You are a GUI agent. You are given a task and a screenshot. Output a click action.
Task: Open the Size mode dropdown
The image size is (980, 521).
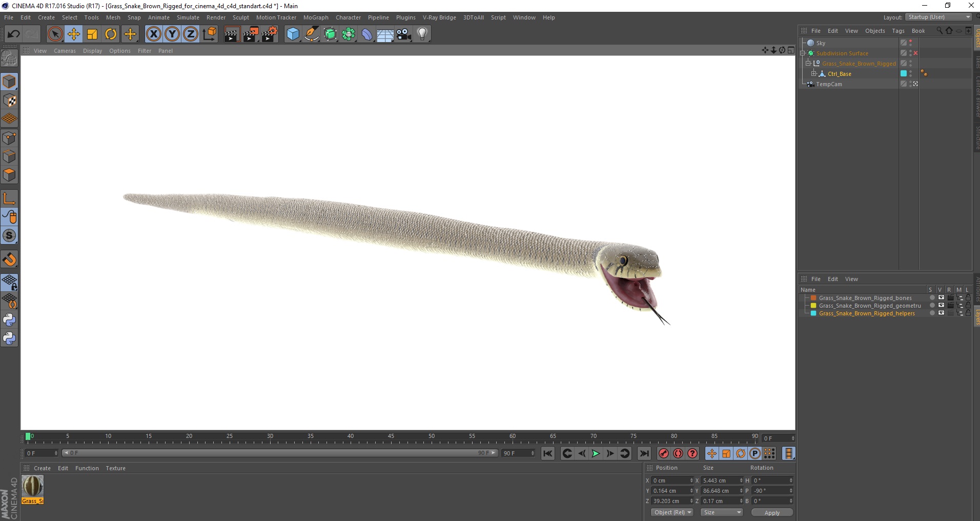click(x=722, y=512)
